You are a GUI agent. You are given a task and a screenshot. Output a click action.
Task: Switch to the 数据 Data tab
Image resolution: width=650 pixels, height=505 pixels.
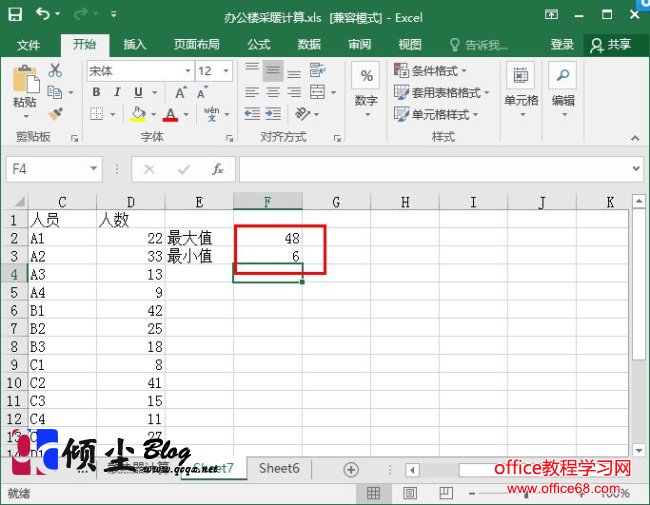[x=309, y=45]
